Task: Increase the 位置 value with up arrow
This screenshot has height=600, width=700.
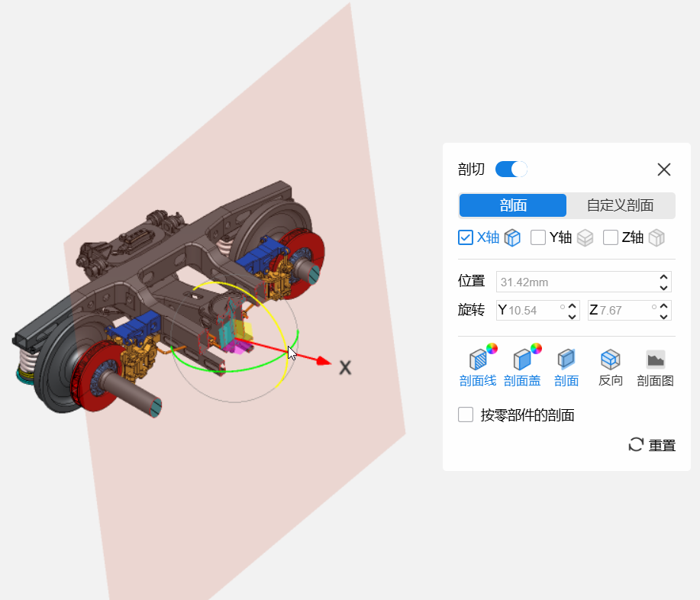Action: [x=664, y=277]
